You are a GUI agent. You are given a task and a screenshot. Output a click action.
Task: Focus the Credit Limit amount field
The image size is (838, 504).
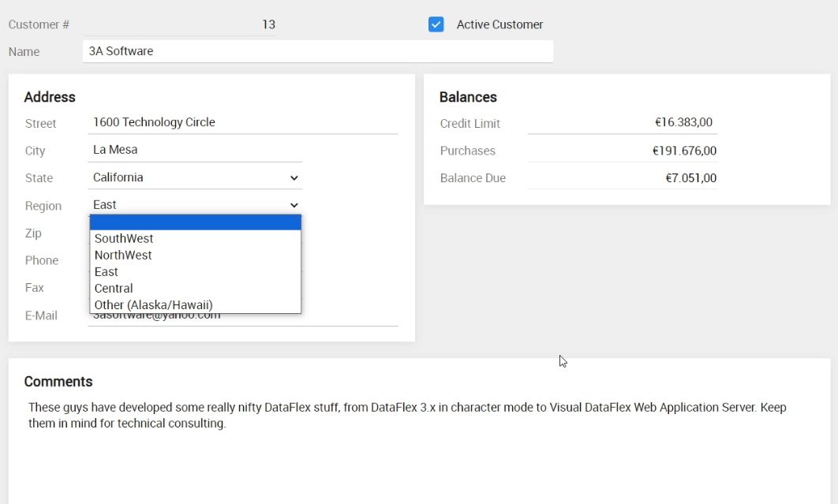[x=622, y=122]
